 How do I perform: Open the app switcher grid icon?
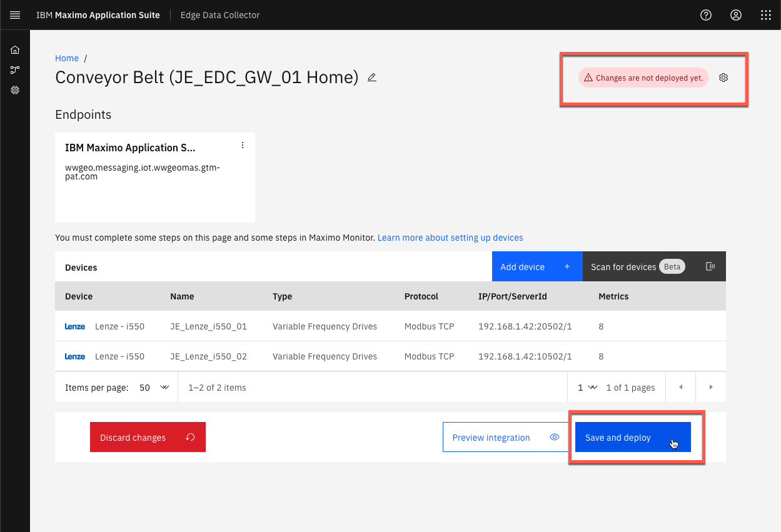pos(766,15)
